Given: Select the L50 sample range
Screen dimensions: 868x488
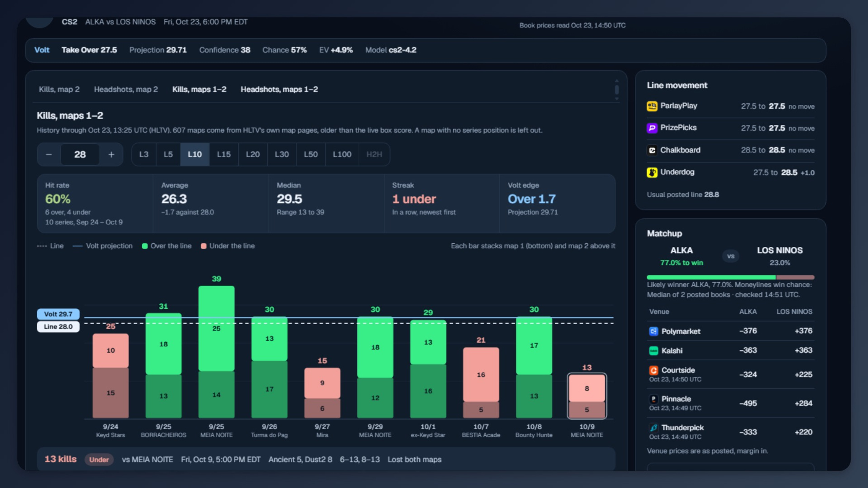Looking at the screenshot, I should point(311,155).
